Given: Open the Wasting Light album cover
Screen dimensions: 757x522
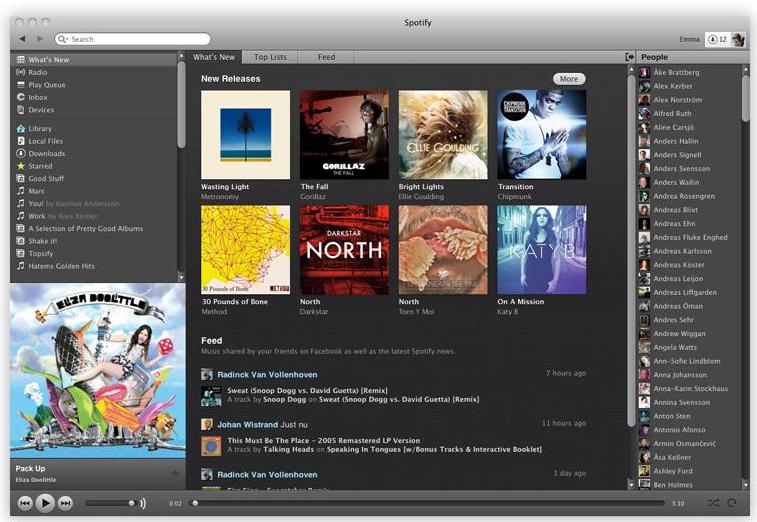Looking at the screenshot, I should [x=245, y=135].
